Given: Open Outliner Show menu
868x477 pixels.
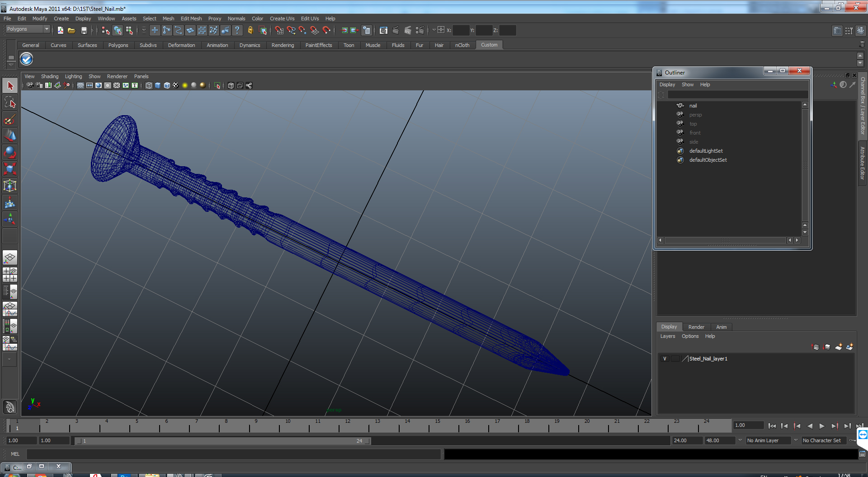Looking at the screenshot, I should (x=688, y=84).
